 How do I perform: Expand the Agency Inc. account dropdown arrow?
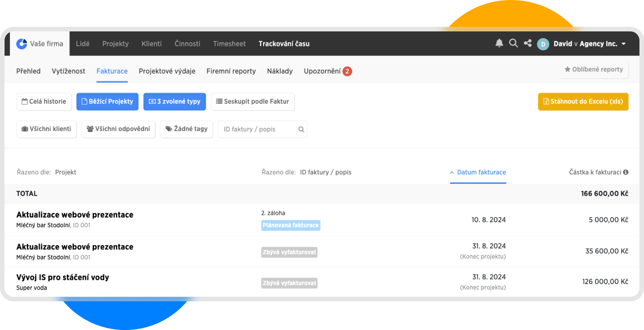click(624, 44)
